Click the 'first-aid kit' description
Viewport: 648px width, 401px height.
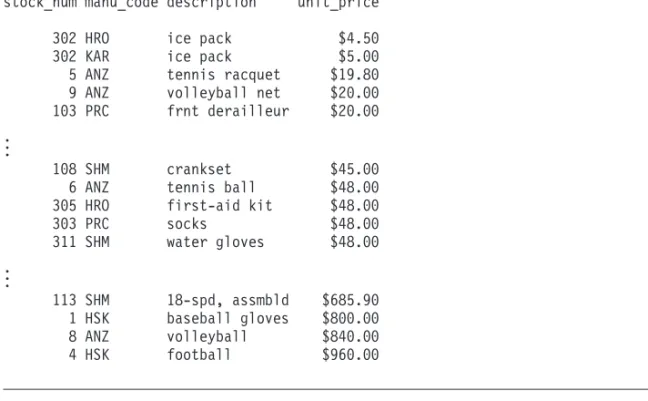pyautogui.click(x=219, y=205)
